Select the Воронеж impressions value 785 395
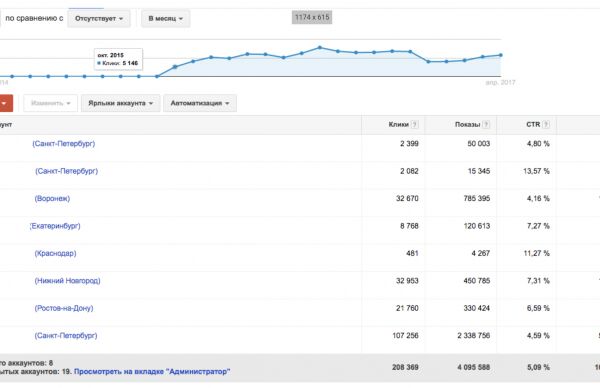The height and width of the screenshot is (388, 600). (x=477, y=199)
